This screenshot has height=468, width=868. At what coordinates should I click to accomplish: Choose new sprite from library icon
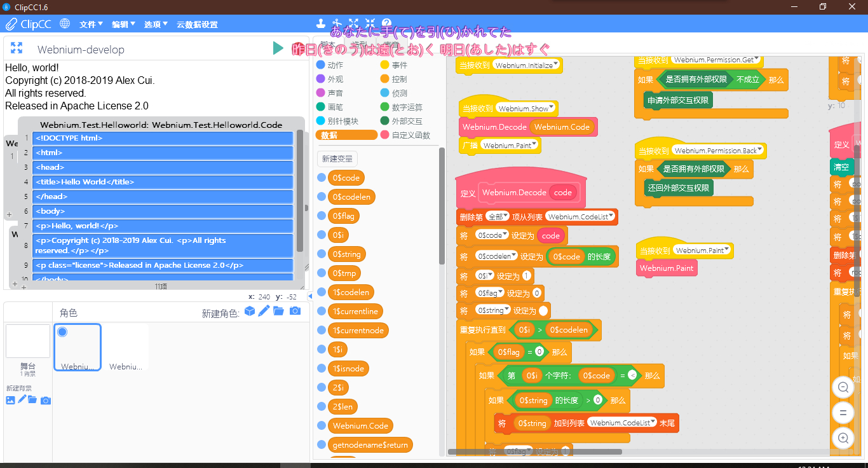(x=250, y=311)
